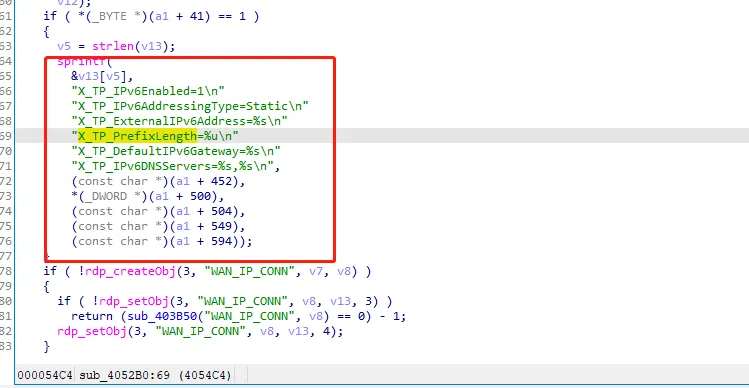The image size is (749, 388).
Task: Click the X_TP_IPv6DNSServers format string
Action: coord(175,166)
